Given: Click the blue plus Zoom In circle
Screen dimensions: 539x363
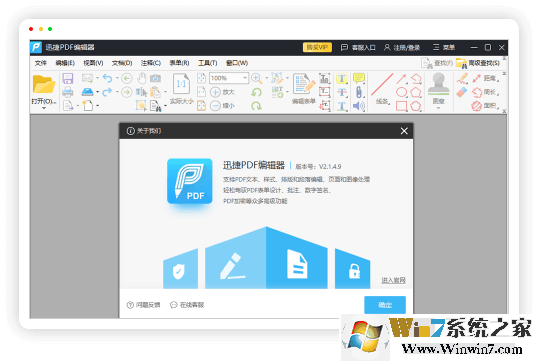Looking at the screenshot, I should tap(215, 92).
